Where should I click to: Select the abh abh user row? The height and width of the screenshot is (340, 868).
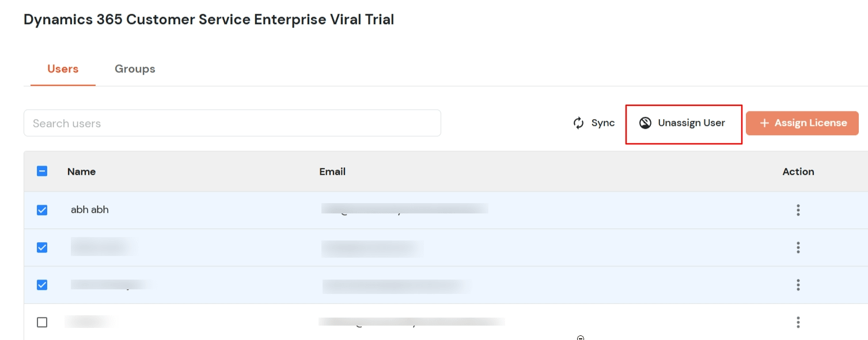point(89,210)
